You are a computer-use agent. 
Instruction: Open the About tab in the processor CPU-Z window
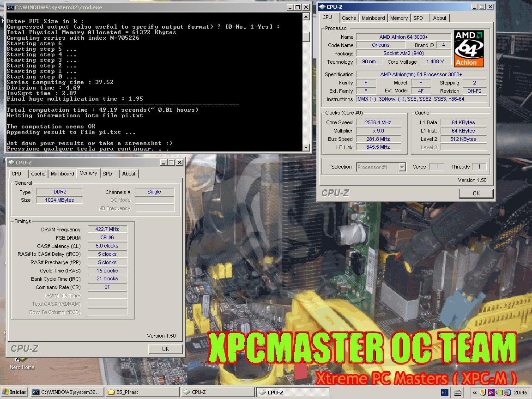[x=440, y=18]
